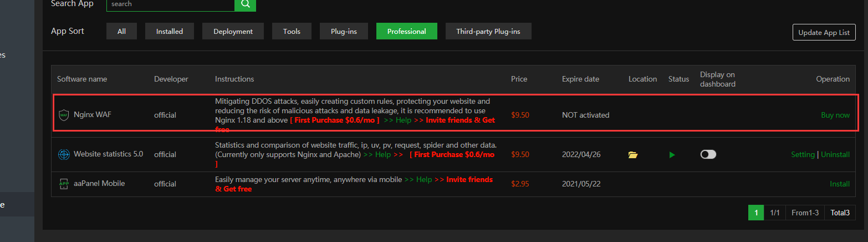The width and height of the screenshot is (868, 242).
Task: Install aaPanel Mobile app
Action: pyautogui.click(x=840, y=184)
